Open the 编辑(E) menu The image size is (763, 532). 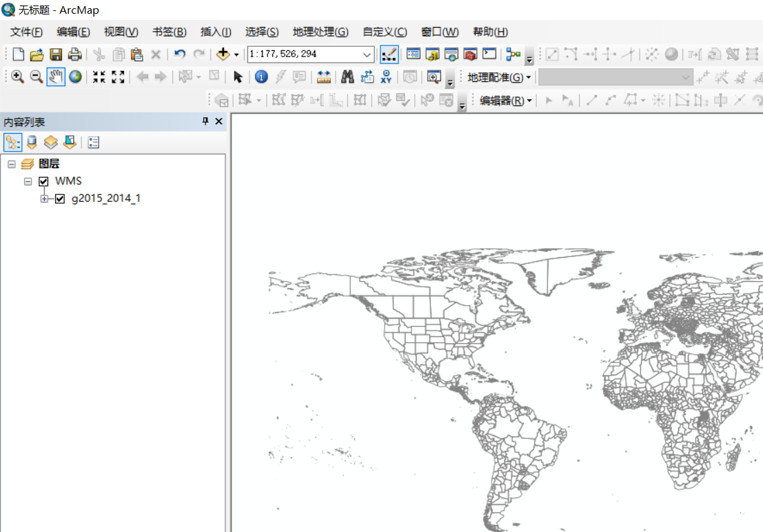pyautogui.click(x=73, y=32)
